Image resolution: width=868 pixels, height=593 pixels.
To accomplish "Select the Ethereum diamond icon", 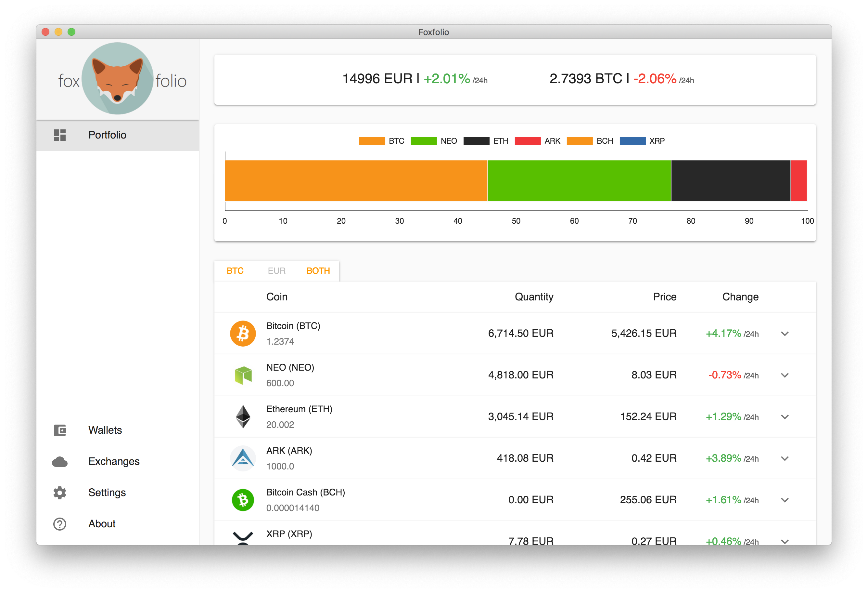I will 243,416.
